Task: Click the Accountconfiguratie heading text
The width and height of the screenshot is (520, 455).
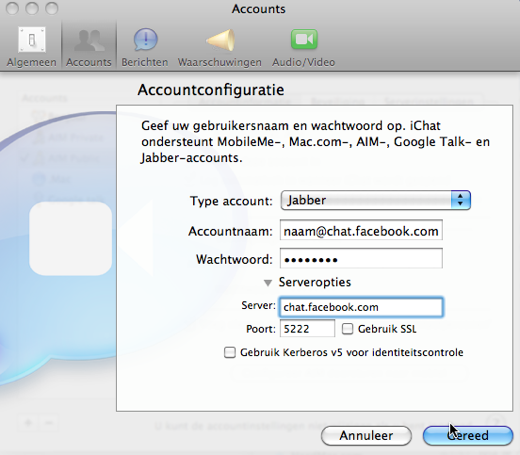Action: 211,90
